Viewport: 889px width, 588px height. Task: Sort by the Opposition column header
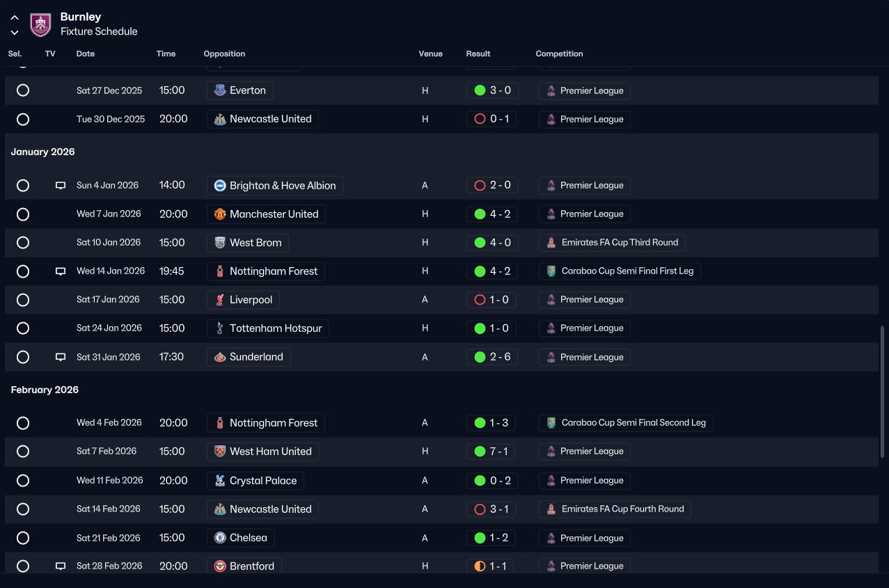click(x=224, y=54)
